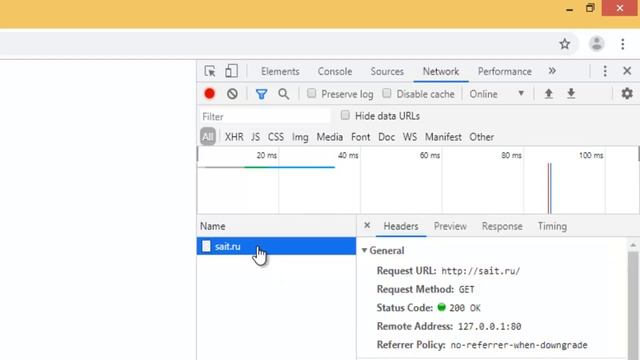Open the Timing tab

click(552, 226)
